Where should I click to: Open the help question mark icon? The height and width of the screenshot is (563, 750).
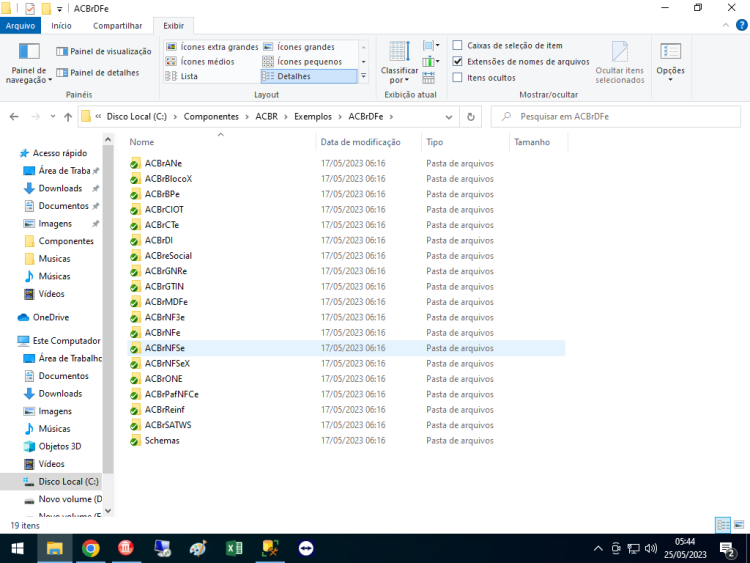click(x=741, y=25)
